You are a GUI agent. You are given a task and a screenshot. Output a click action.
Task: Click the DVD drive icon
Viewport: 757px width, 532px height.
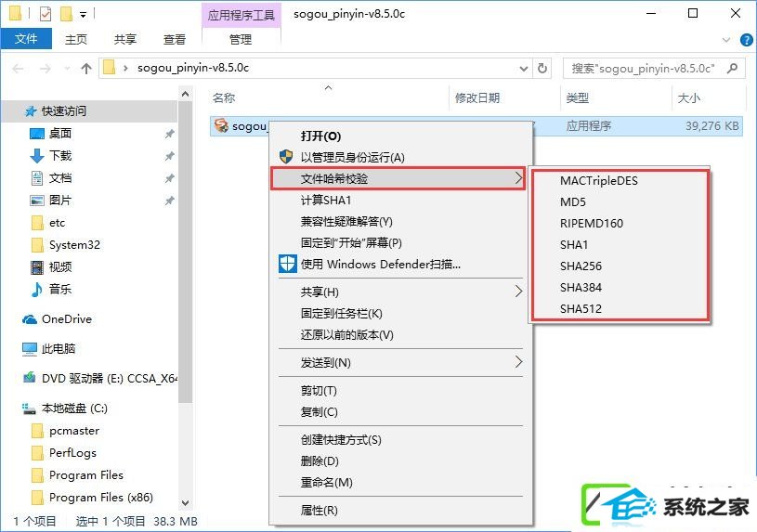pos(30,378)
